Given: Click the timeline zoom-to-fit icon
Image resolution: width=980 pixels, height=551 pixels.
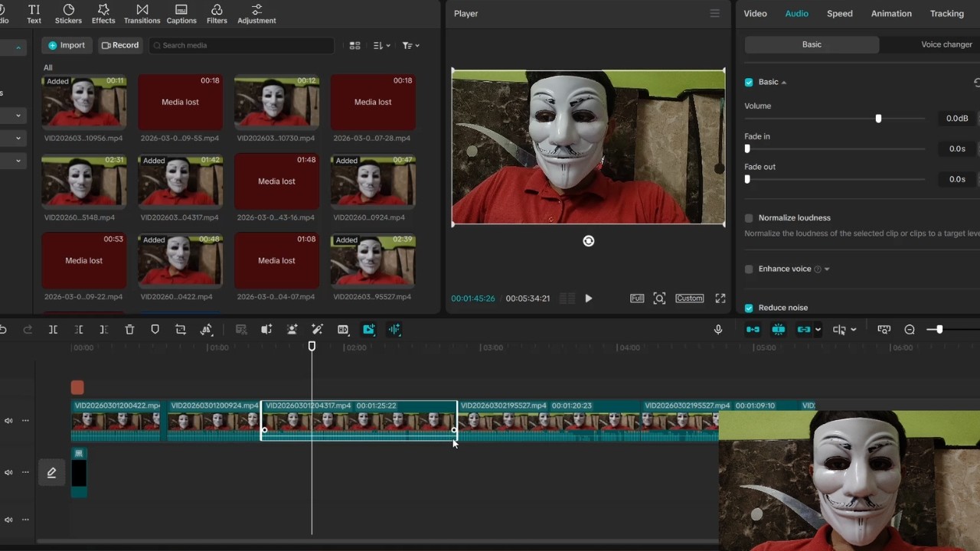Looking at the screenshot, I should pos(884,330).
